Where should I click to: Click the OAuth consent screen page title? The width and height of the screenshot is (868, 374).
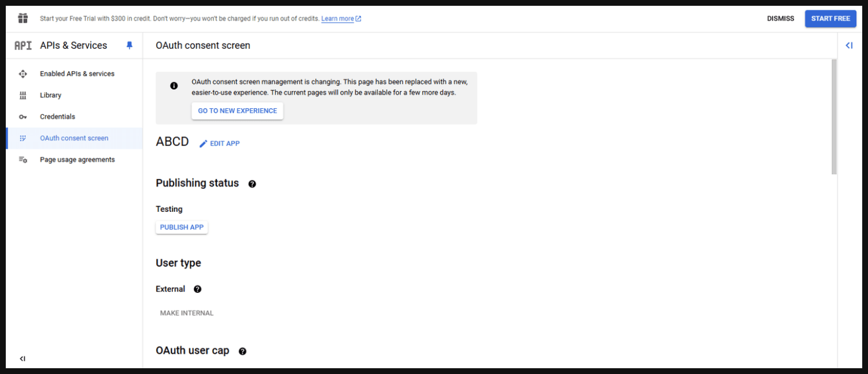point(203,45)
